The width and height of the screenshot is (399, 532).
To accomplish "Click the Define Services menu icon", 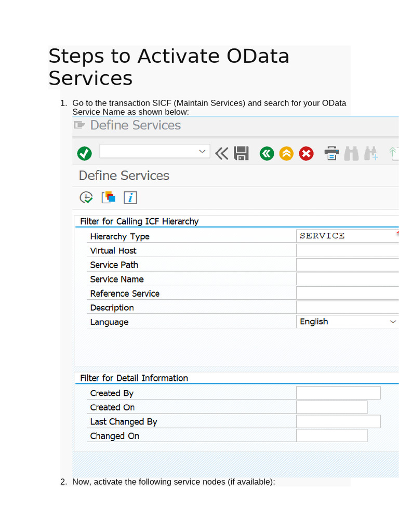I will pos(79,125).
